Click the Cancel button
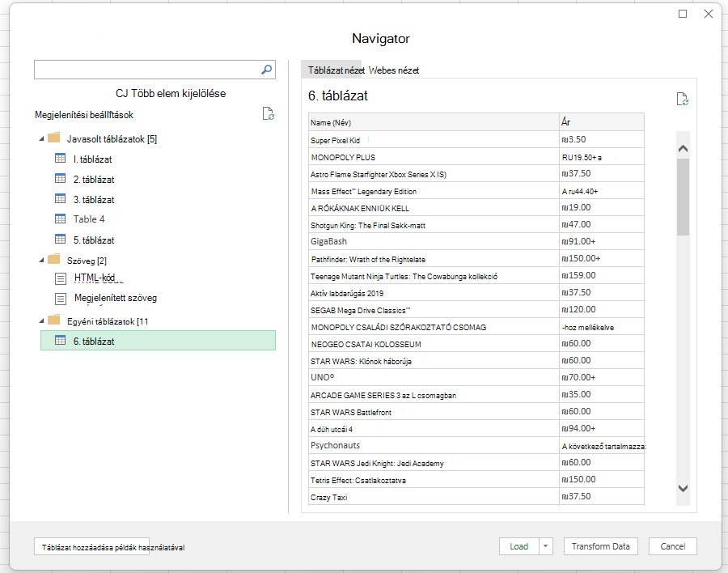 click(673, 546)
